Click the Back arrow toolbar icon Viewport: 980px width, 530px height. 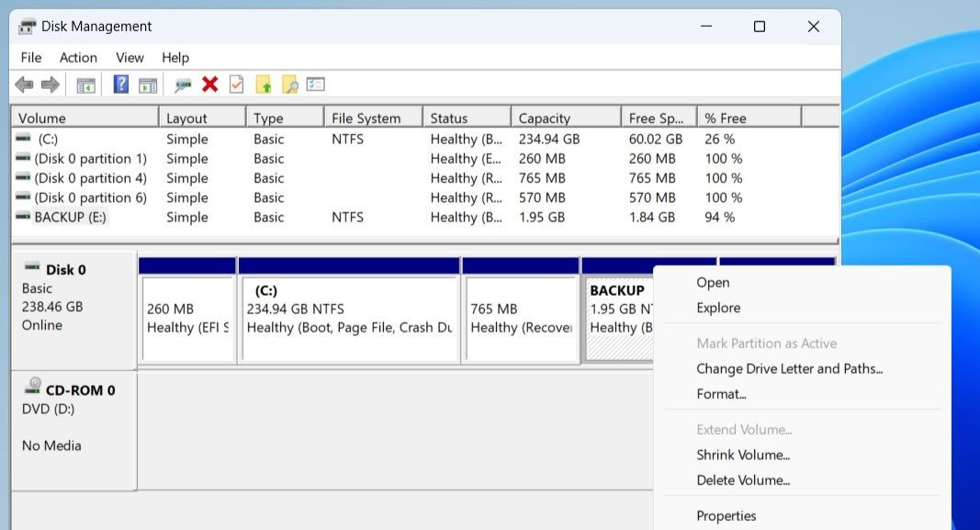(x=25, y=85)
